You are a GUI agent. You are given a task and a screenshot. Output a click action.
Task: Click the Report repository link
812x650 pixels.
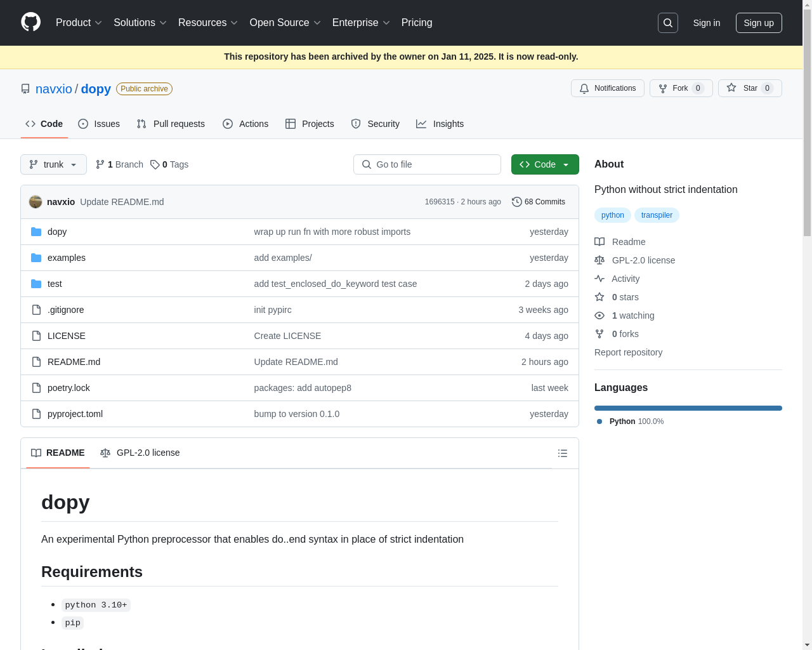pos(628,352)
